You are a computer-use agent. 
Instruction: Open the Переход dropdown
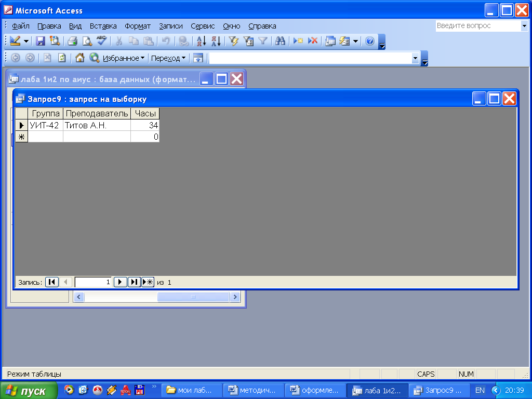(168, 58)
